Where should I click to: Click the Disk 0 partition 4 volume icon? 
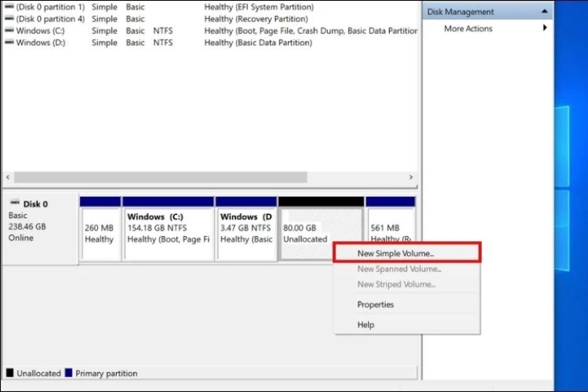(9, 19)
